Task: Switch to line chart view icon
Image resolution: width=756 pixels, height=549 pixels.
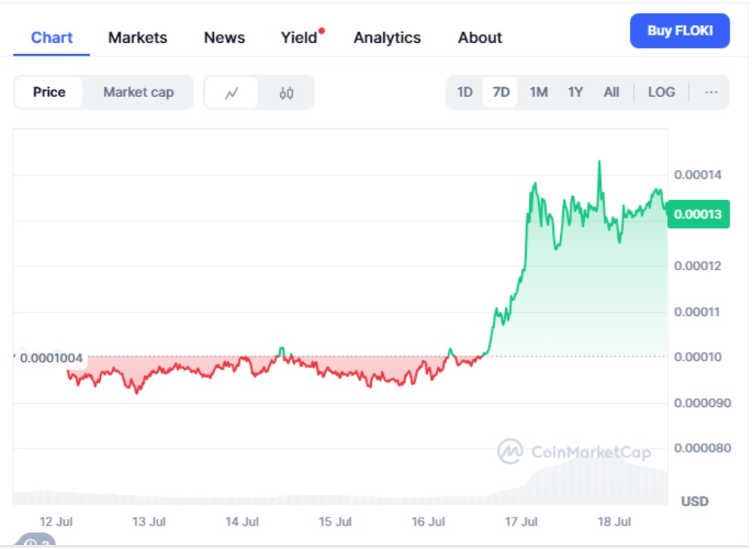Action: click(x=232, y=93)
